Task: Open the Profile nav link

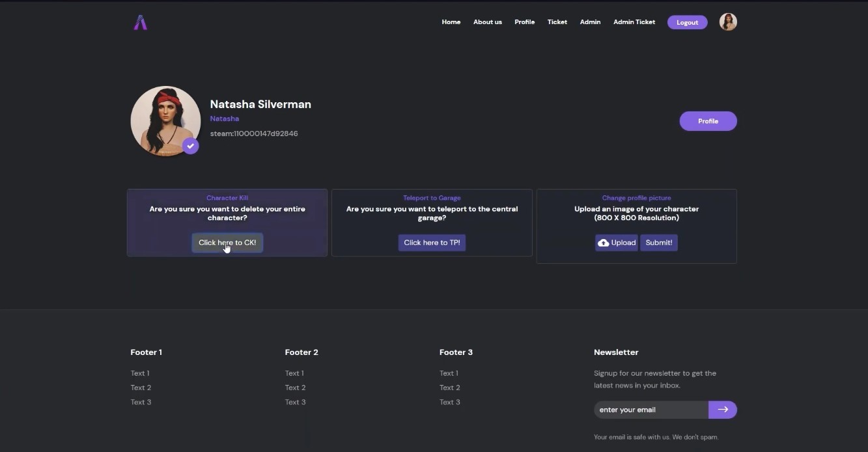Action: coord(524,22)
